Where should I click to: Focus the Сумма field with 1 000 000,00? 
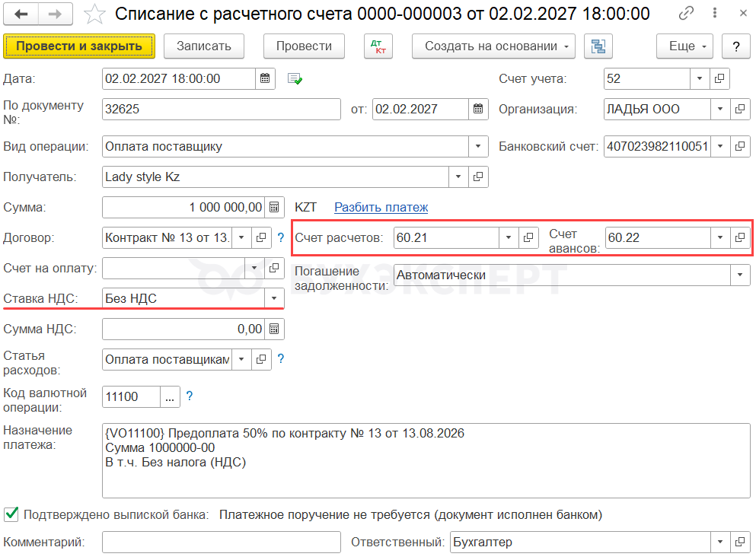pyautogui.click(x=183, y=207)
